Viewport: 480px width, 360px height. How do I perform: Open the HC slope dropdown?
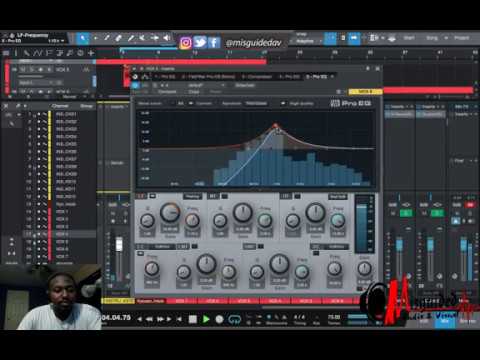336,247
